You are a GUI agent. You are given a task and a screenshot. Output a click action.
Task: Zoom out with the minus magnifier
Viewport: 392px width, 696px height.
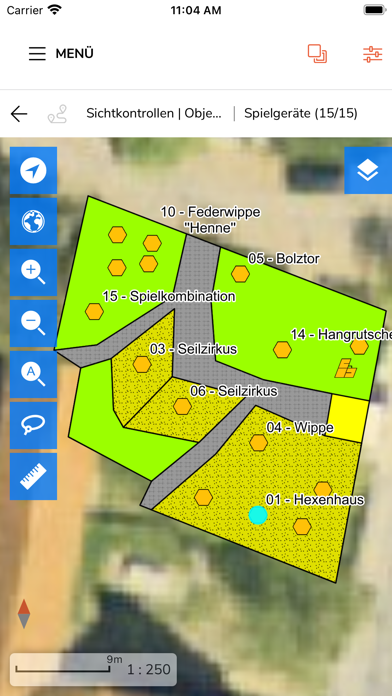(x=33, y=324)
